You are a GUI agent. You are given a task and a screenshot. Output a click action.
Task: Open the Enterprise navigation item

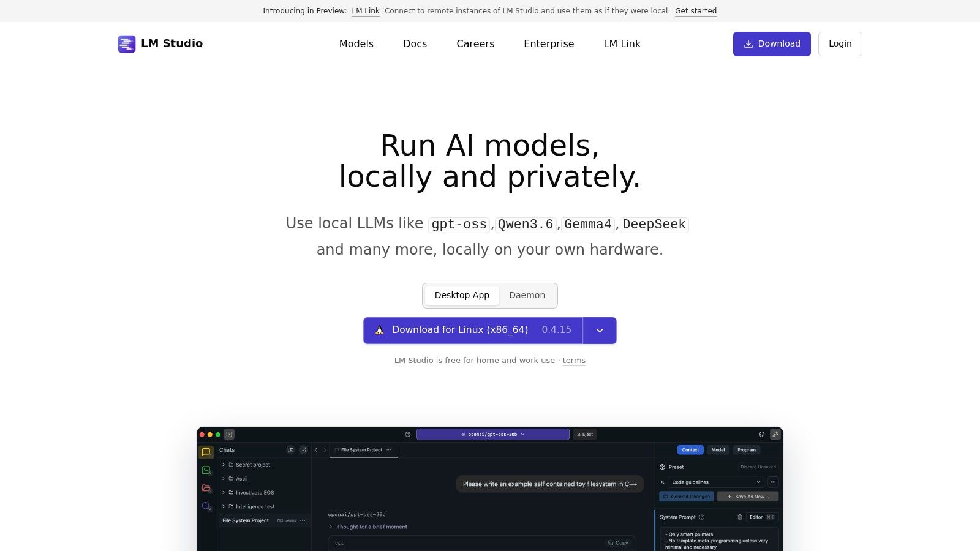pyautogui.click(x=549, y=43)
